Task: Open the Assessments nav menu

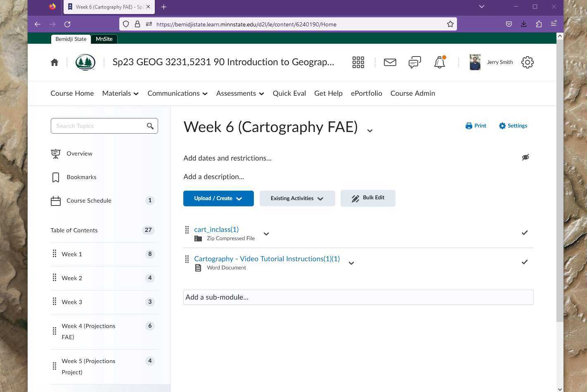Action: [240, 93]
